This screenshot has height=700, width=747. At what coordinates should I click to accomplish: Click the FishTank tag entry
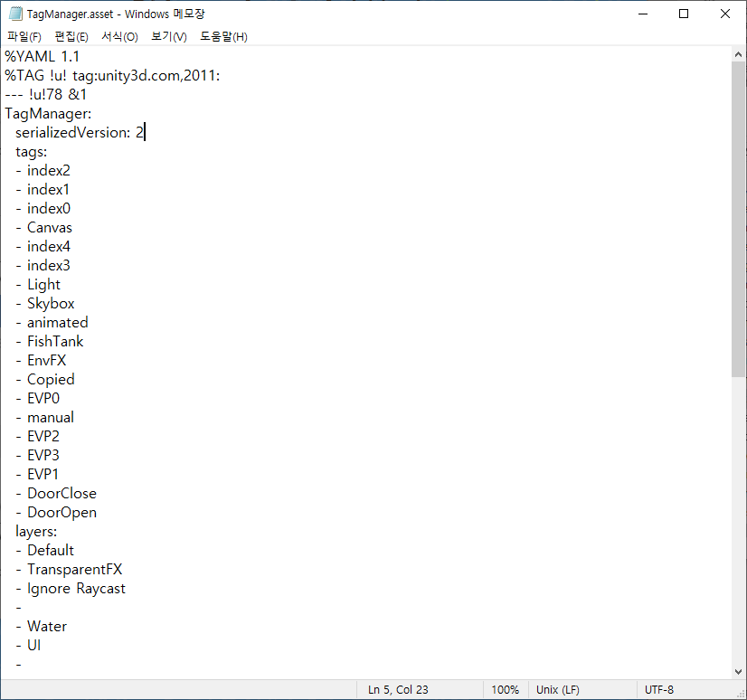(x=50, y=342)
